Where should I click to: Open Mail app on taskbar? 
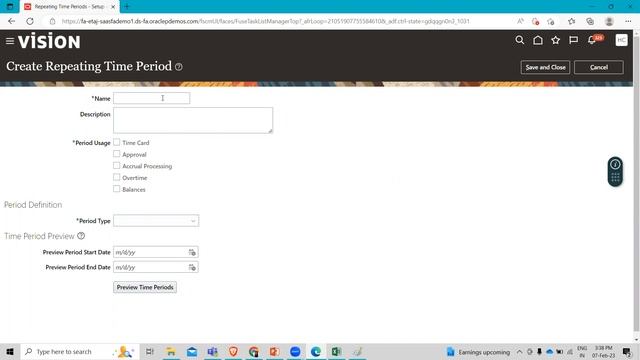[192, 351]
